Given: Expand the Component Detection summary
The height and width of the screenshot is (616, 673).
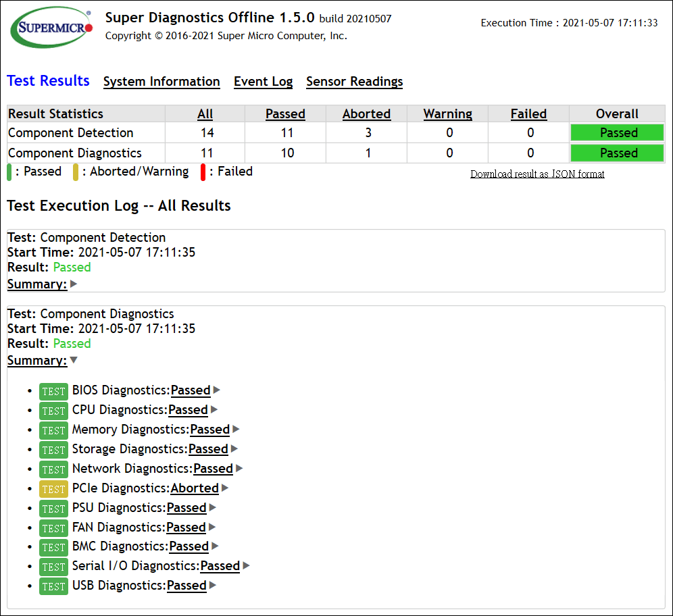Looking at the screenshot, I should pos(74,284).
